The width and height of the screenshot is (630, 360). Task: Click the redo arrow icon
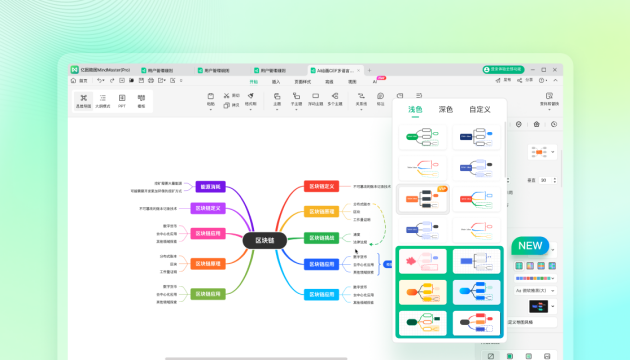112,81
